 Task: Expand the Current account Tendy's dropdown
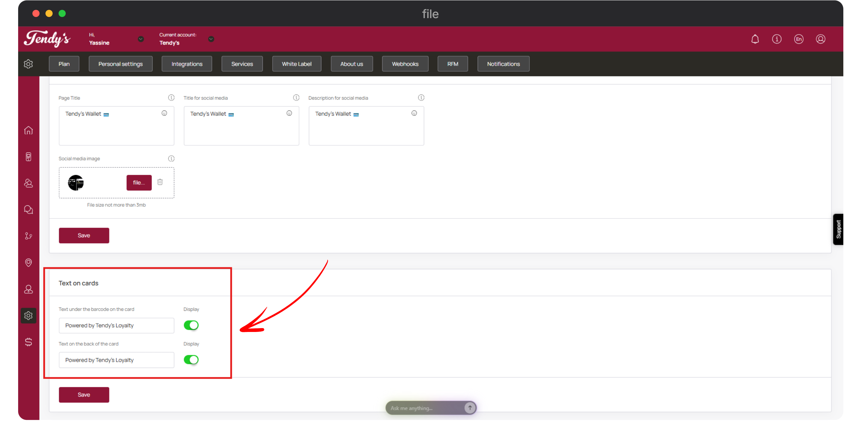211,39
